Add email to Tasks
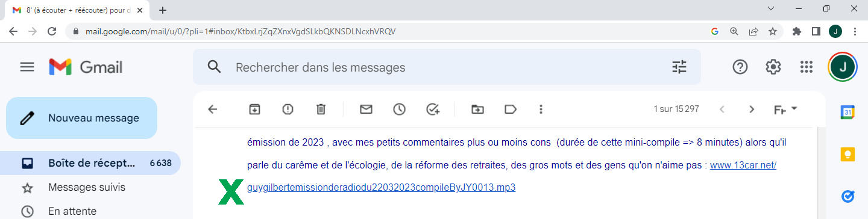This screenshot has width=868, height=219. [x=433, y=109]
